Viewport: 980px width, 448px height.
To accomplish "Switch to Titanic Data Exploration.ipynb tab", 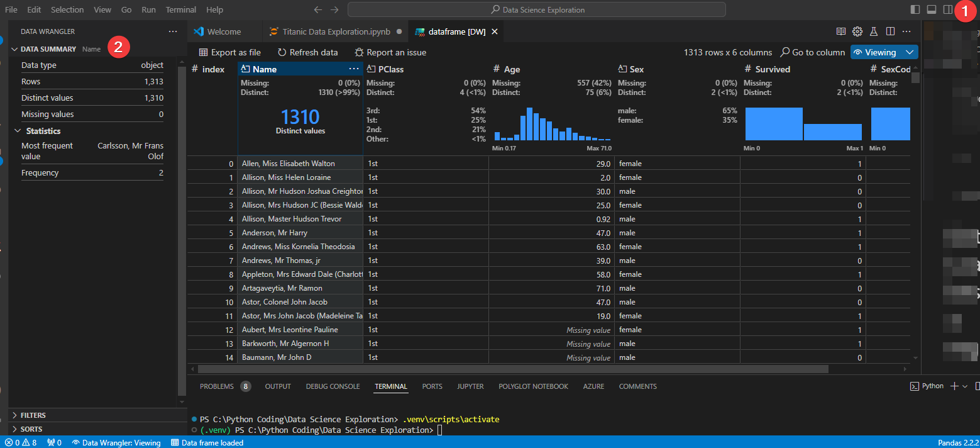I will tap(336, 31).
